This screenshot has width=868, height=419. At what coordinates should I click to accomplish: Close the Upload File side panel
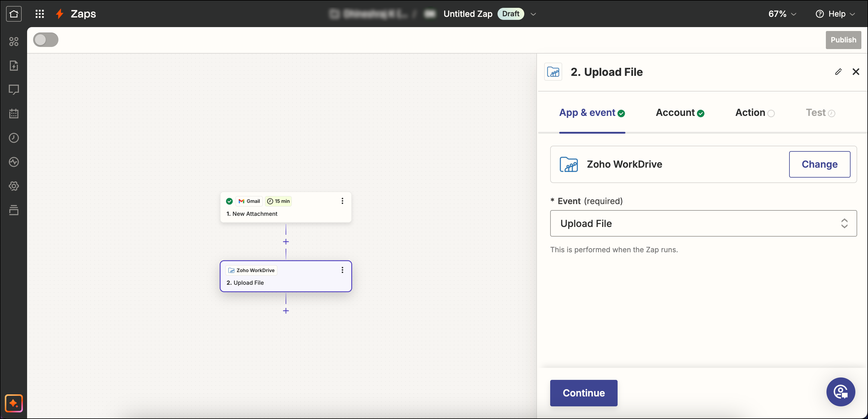click(856, 72)
